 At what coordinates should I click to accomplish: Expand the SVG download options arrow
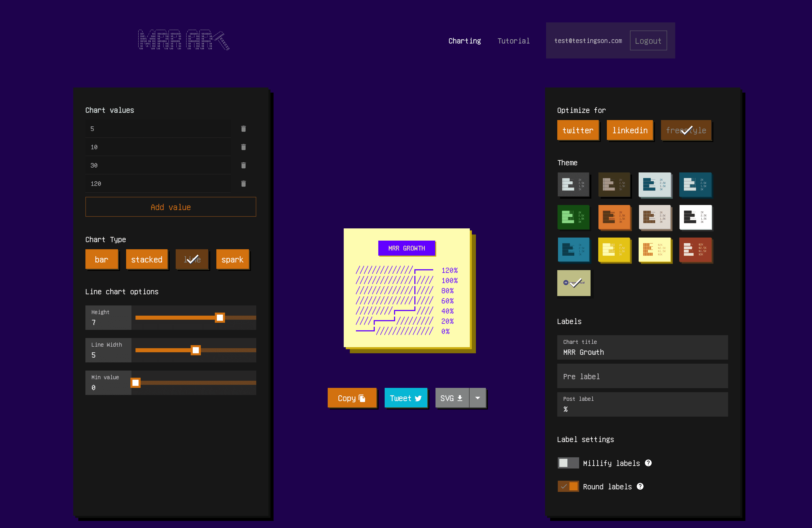click(x=478, y=398)
